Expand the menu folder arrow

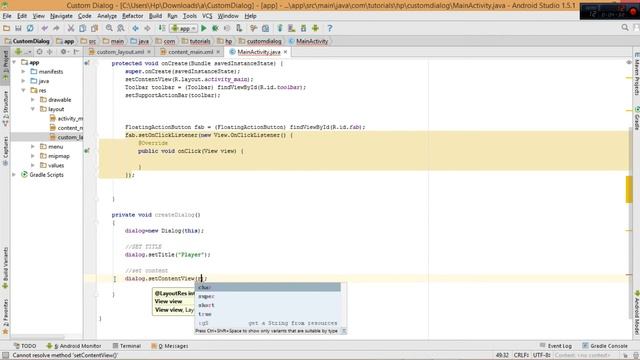(33, 147)
